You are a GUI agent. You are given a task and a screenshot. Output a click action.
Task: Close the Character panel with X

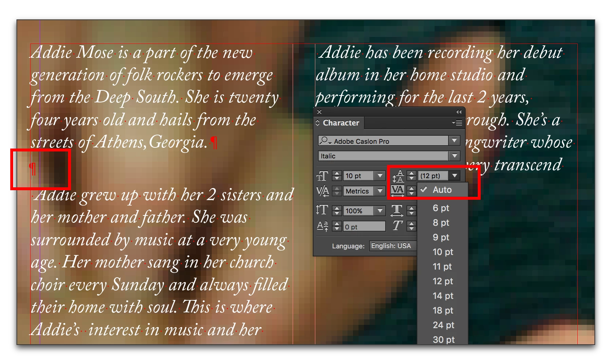pyautogui.click(x=319, y=112)
